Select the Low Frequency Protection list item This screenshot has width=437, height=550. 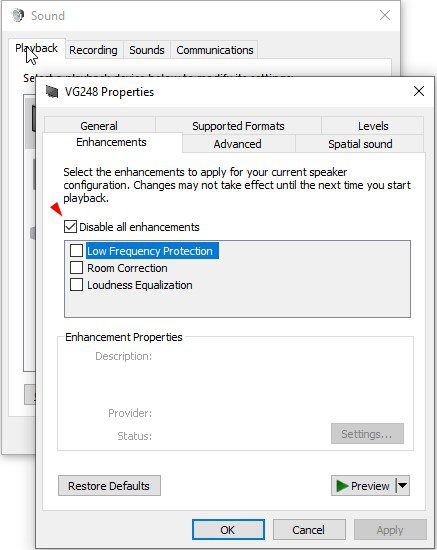(150, 251)
